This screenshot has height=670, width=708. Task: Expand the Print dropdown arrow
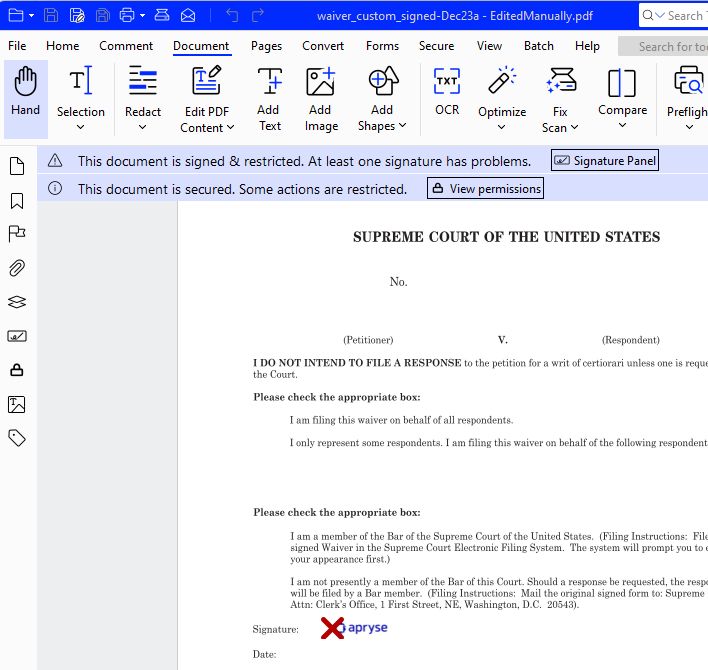pos(142,15)
